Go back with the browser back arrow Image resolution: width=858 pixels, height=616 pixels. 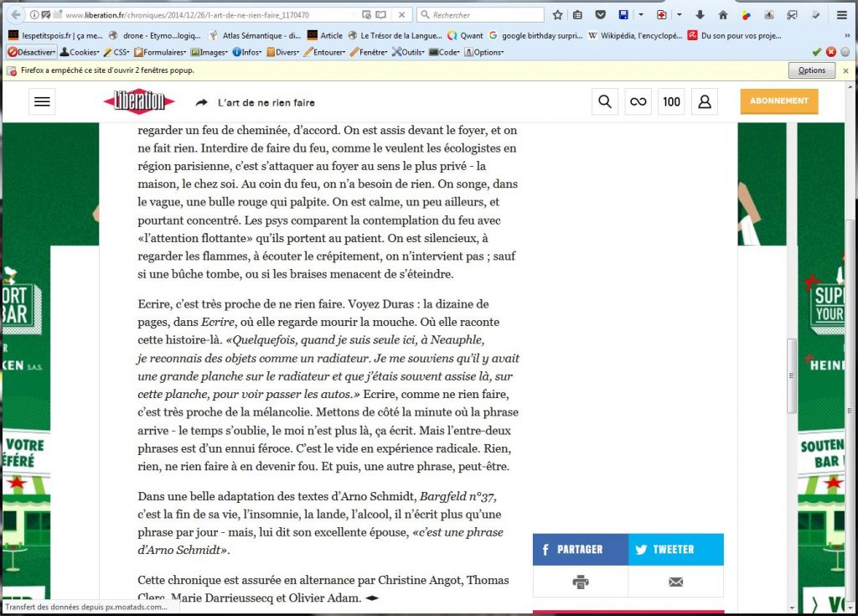point(16,15)
